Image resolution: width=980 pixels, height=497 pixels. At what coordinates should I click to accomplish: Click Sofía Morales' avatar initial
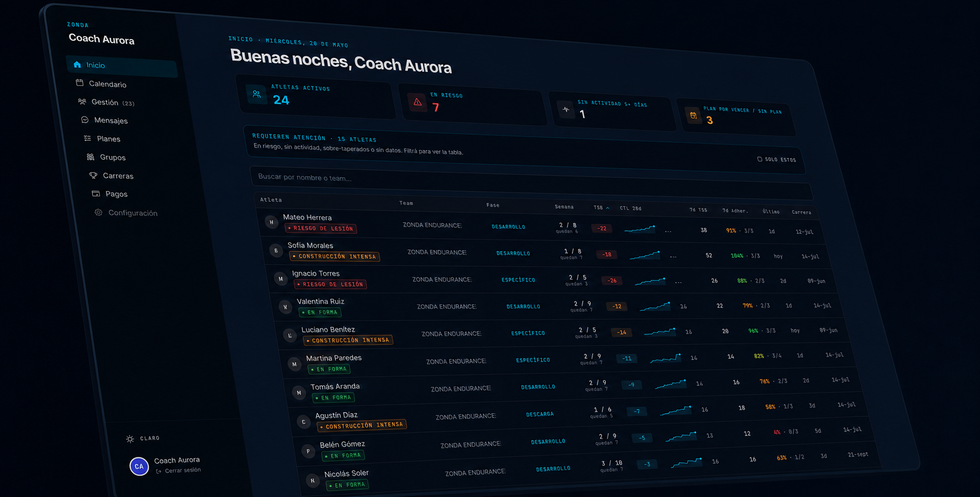coord(276,250)
